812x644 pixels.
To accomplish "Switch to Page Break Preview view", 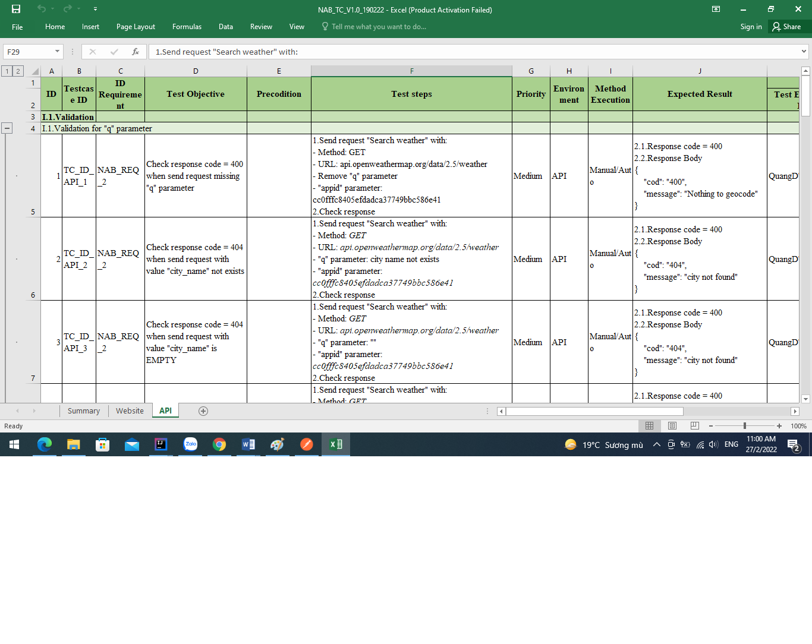I will pyautogui.click(x=695, y=426).
